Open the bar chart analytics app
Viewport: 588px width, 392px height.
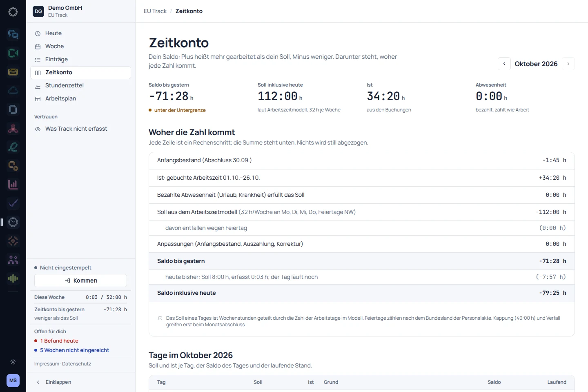(13, 185)
